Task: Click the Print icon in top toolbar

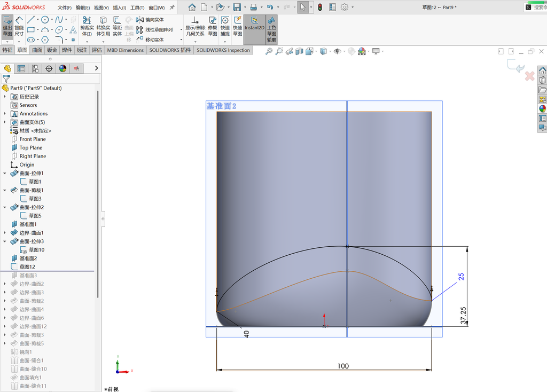Action: tap(254, 7)
